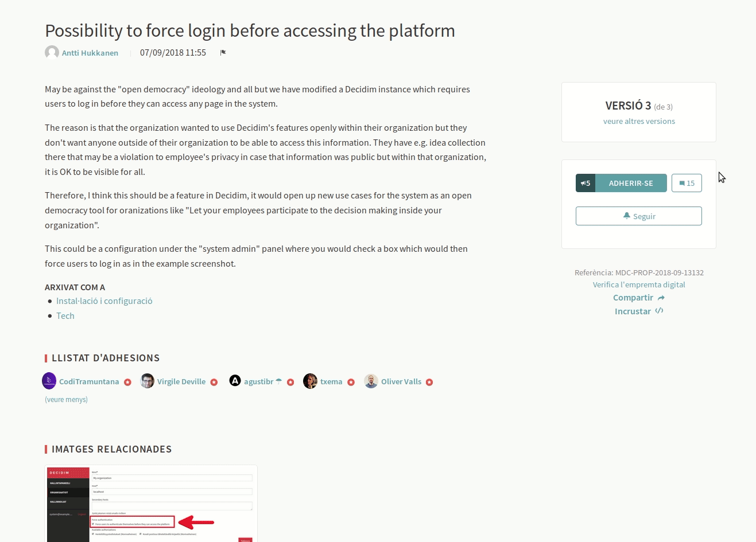Click the CodiTramuntana avatar icon

coord(49,381)
